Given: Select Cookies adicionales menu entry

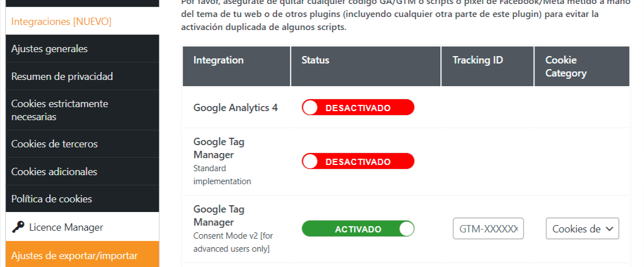Looking at the screenshot, I should click(82, 171).
